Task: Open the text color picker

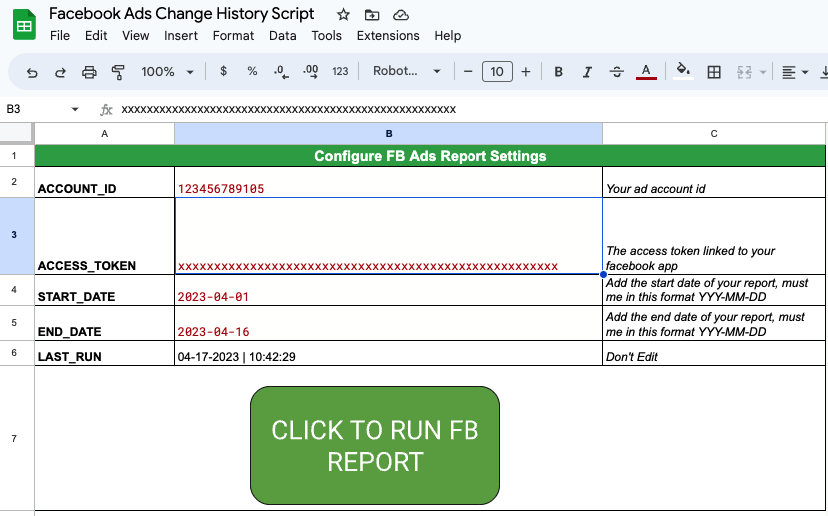Action: 646,71
